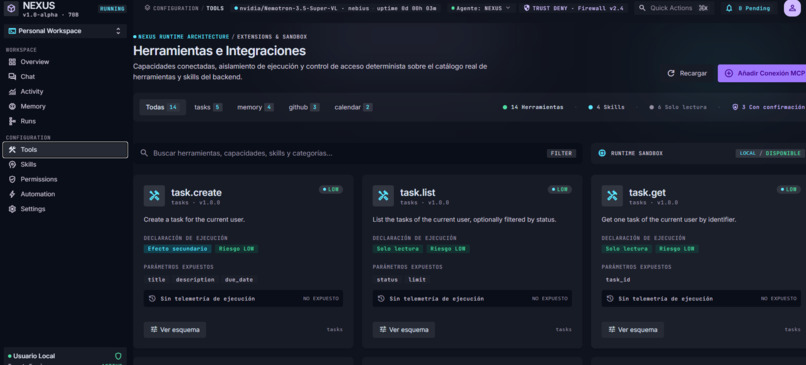Click the title parameter chip
The height and width of the screenshot is (365, 806).
156,280
